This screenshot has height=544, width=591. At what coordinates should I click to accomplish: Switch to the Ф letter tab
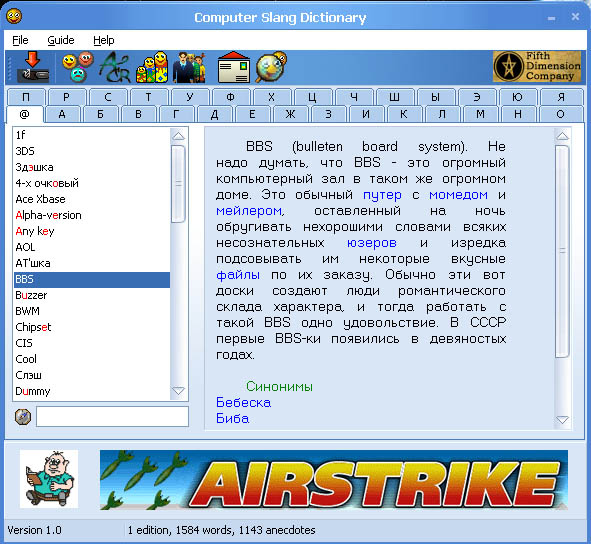[x=230, y=97]
